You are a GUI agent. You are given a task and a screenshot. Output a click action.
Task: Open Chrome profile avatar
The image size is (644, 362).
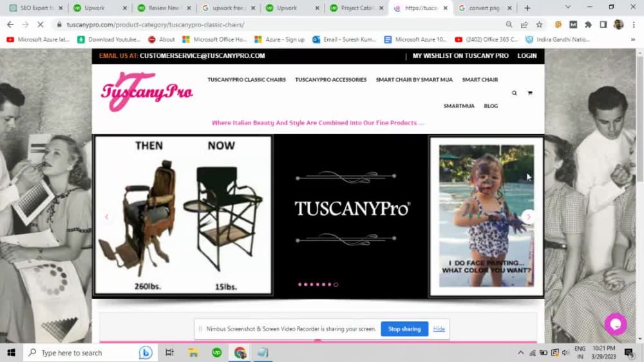618,24
